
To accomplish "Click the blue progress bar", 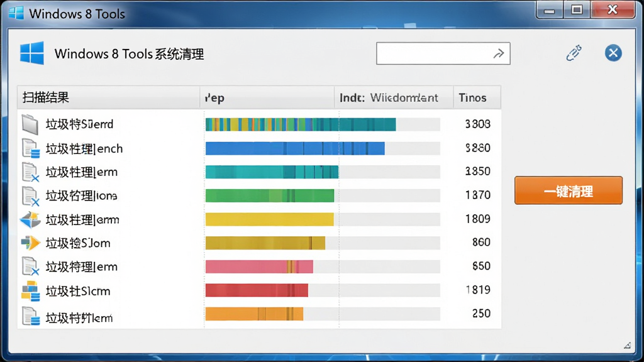I will coord(295,148).
